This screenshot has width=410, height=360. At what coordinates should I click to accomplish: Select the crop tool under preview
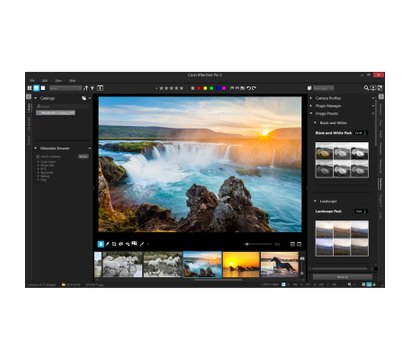[x=114, y=244]
